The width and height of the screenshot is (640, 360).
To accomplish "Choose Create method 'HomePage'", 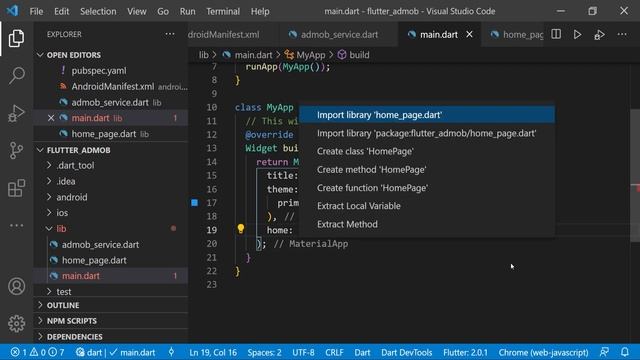I will coord(427,169).
